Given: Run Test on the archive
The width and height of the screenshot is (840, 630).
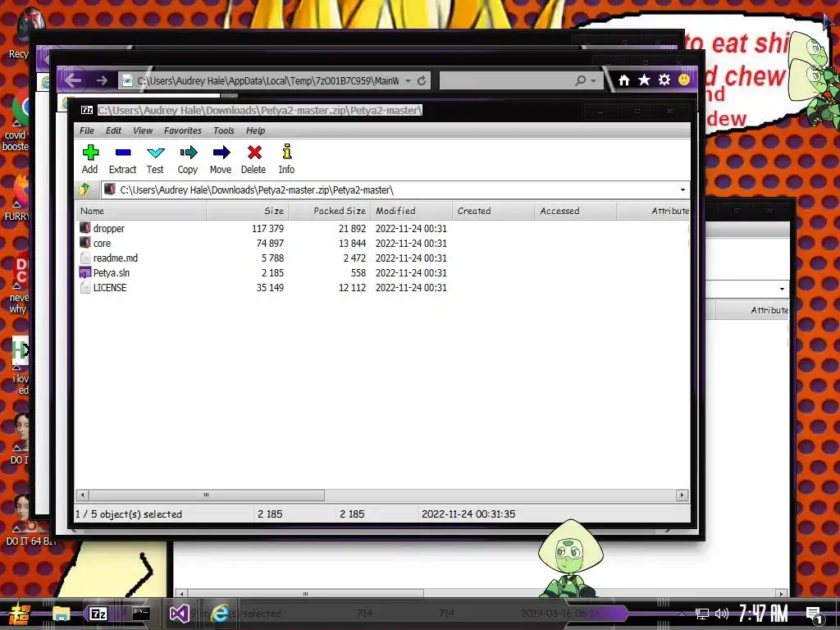Looking at the screenshot, I should click(x=155, y=159).
